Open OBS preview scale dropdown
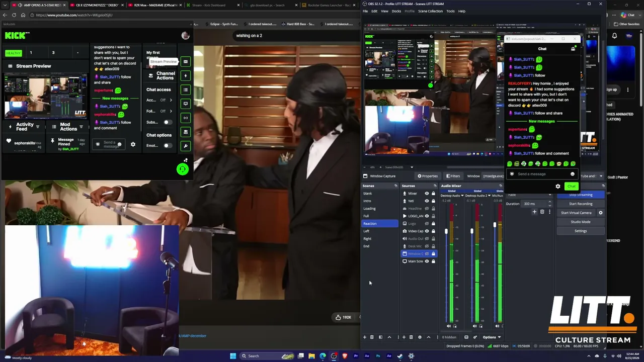This screenshot has height=362, width=644. (412, 167)
